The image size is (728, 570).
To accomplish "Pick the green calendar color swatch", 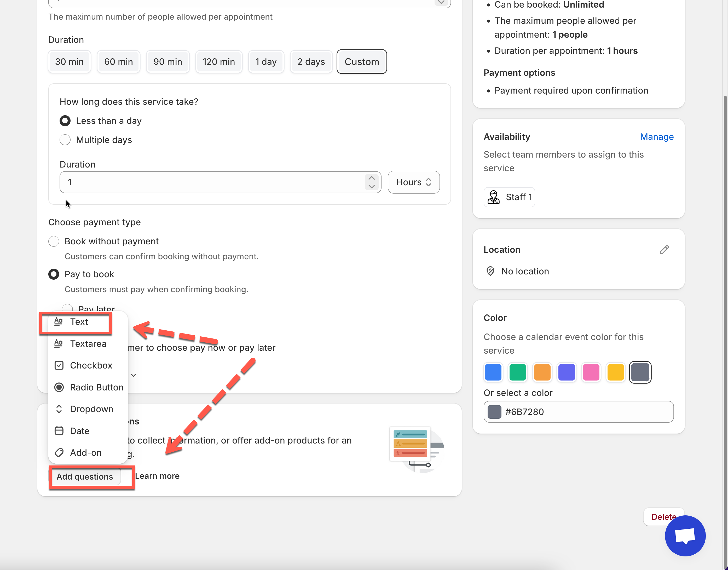I will (517, 372).
